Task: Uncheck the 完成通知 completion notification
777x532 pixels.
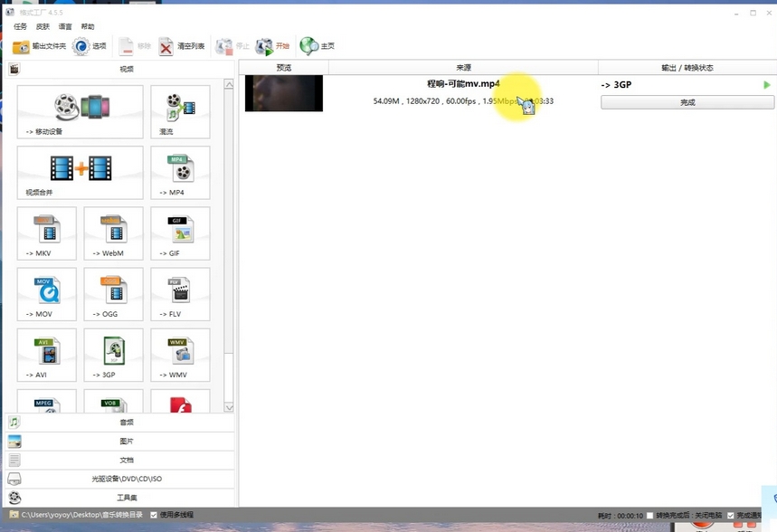Action: pyautogui.click(x=731, y=515)
